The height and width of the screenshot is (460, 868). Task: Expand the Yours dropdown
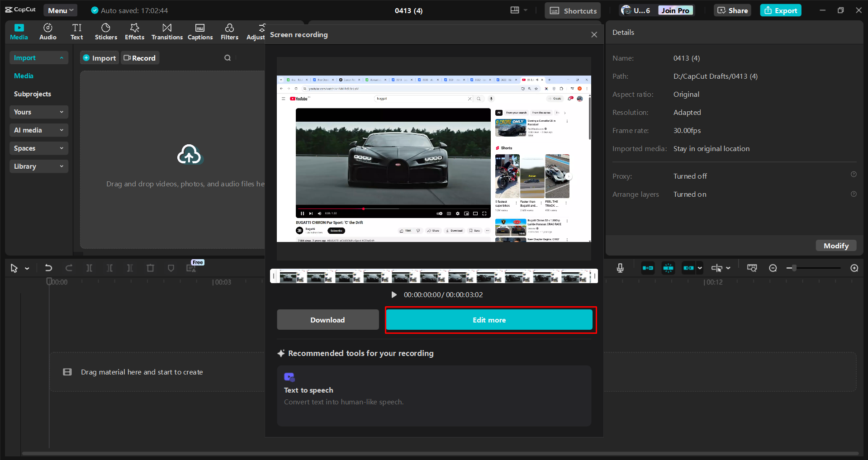38,112
